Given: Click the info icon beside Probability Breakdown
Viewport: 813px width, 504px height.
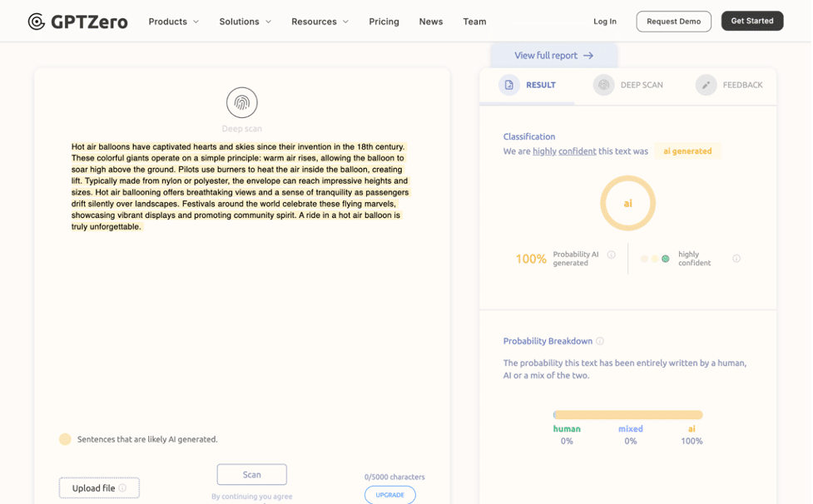Looking at the screenshot, I should (x=601, y=341).
